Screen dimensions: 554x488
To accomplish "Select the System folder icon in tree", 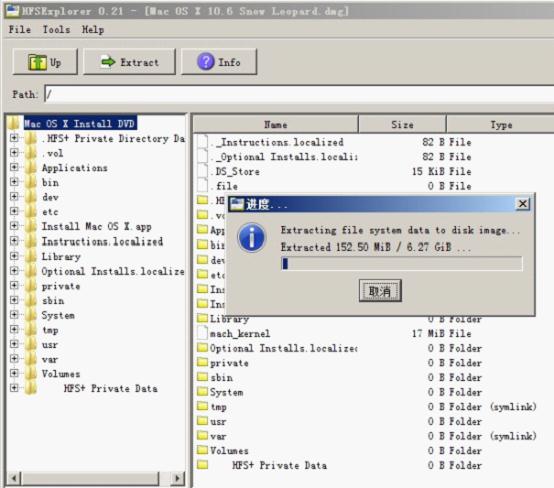I will (x=31, y=315).
